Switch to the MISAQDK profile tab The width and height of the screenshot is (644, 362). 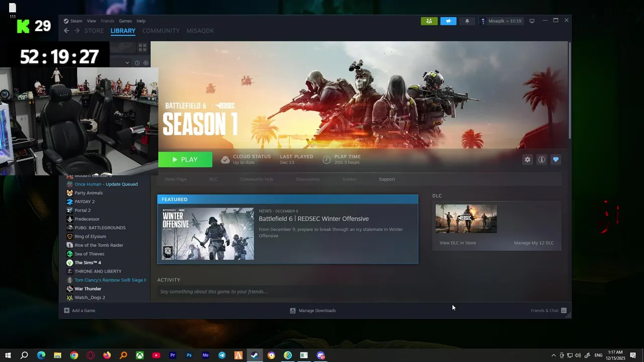pyautogui.click(x=200, y=31)
